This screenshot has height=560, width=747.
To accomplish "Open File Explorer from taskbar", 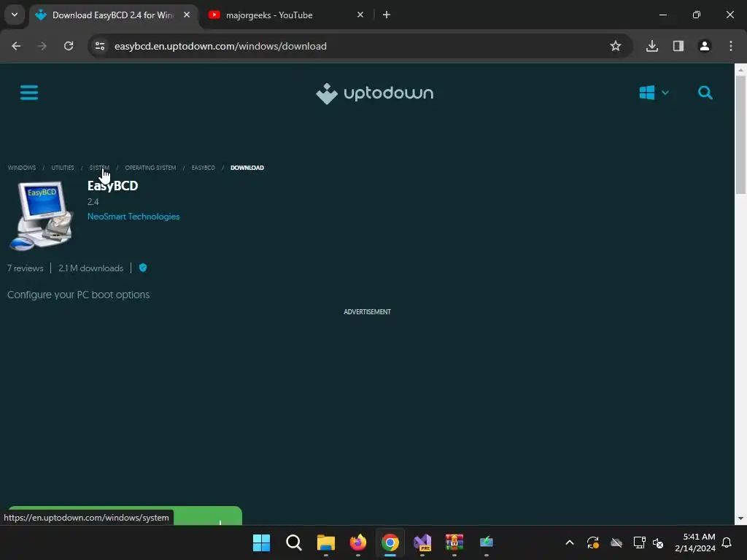I will pyautogui.click(x=326, y=542).
